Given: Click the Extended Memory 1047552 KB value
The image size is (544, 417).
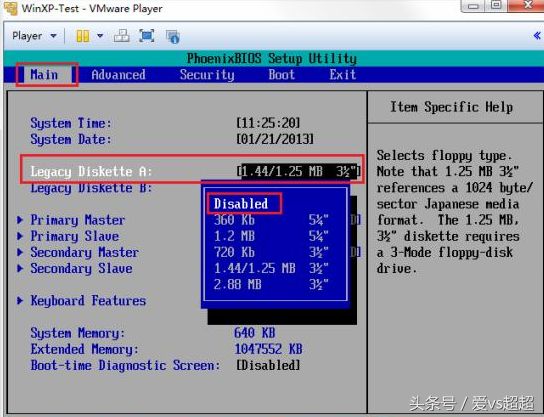Looking at the screenshot, I should click(x=268, y=349).
